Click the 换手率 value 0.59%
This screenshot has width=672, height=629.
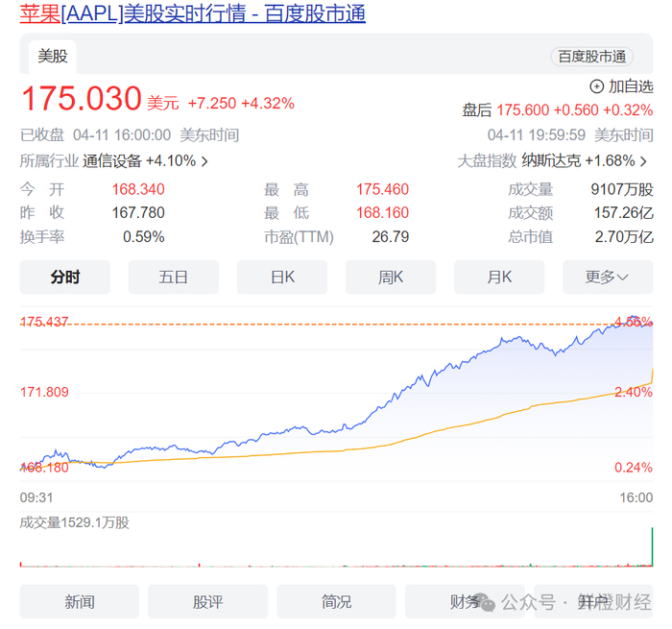point(144,236)
